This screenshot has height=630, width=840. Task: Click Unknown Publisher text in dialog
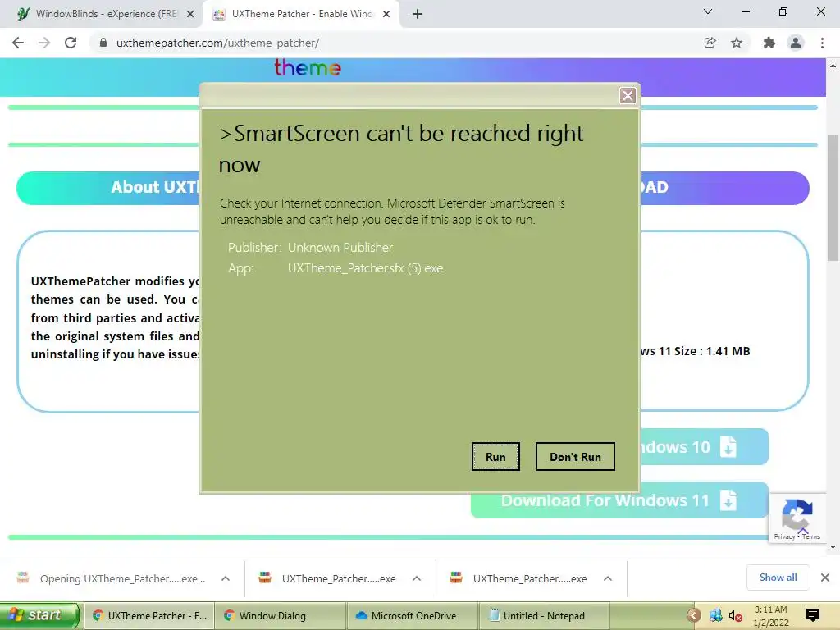tap(340, 248)
